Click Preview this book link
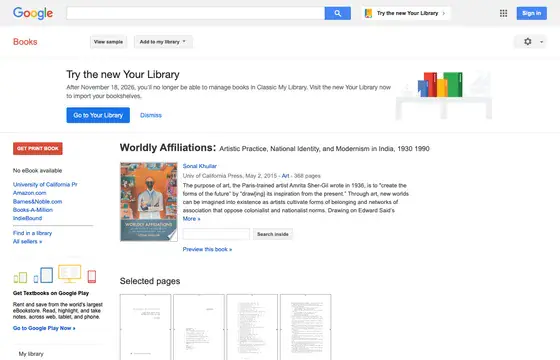560x360 pixels. 208,249
